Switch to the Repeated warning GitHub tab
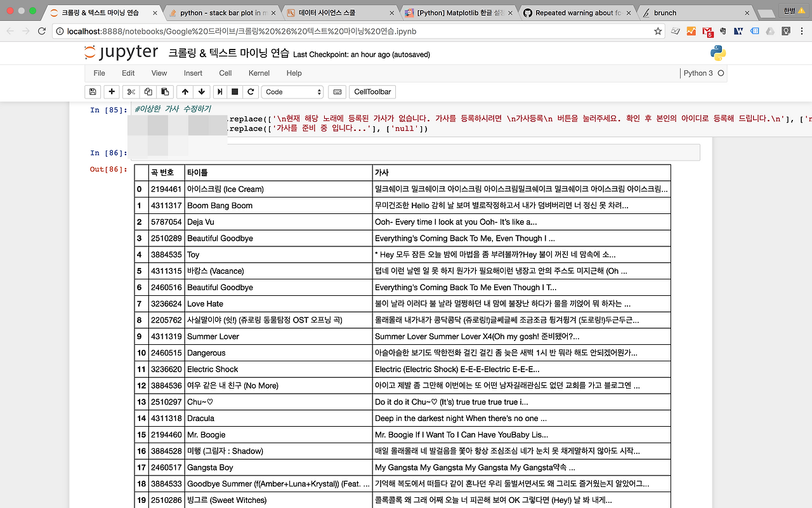 [x=577, y=13]
